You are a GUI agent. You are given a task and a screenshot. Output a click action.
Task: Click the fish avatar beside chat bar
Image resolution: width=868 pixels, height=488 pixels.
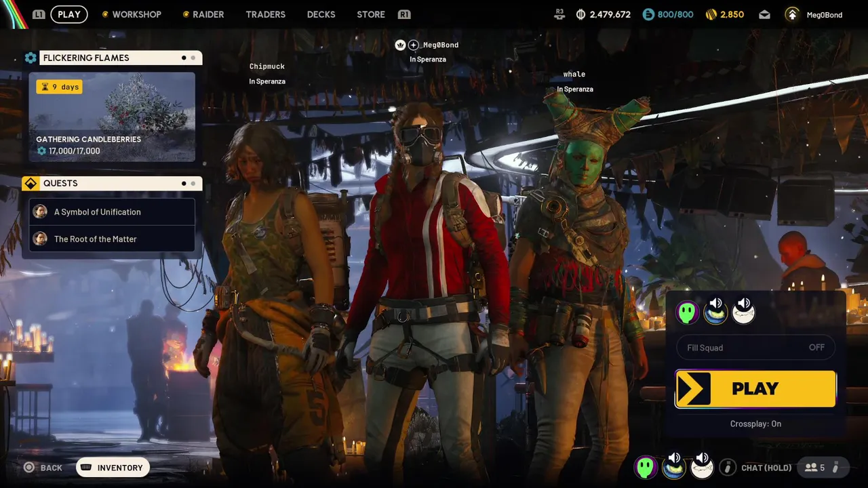[x=702, y=467]
